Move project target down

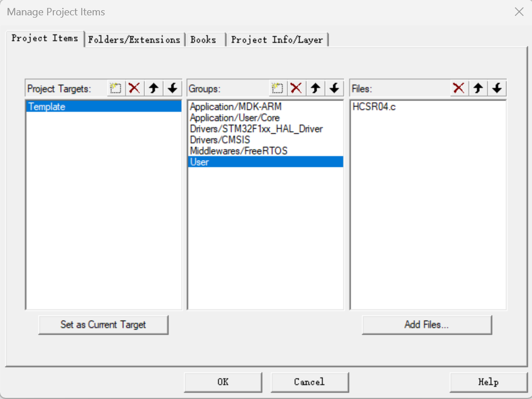[173, 88]
